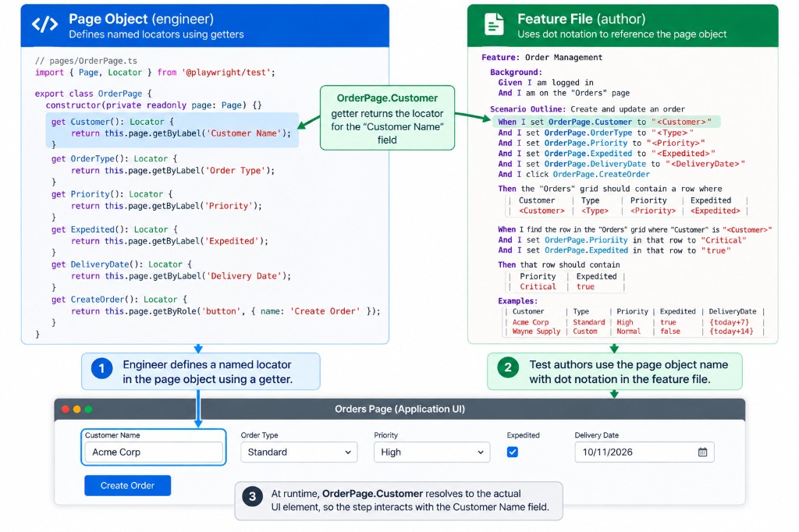Click "OrderPage.OrderType" in the feature file
The width and height of the screenshot is (799, 532).
point(588,133)
